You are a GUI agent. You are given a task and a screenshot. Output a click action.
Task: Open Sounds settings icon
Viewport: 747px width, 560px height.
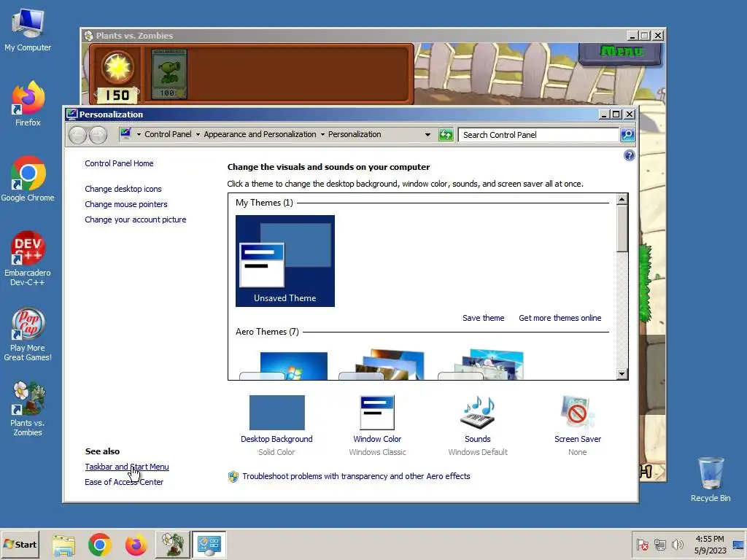tap(477, 413)
